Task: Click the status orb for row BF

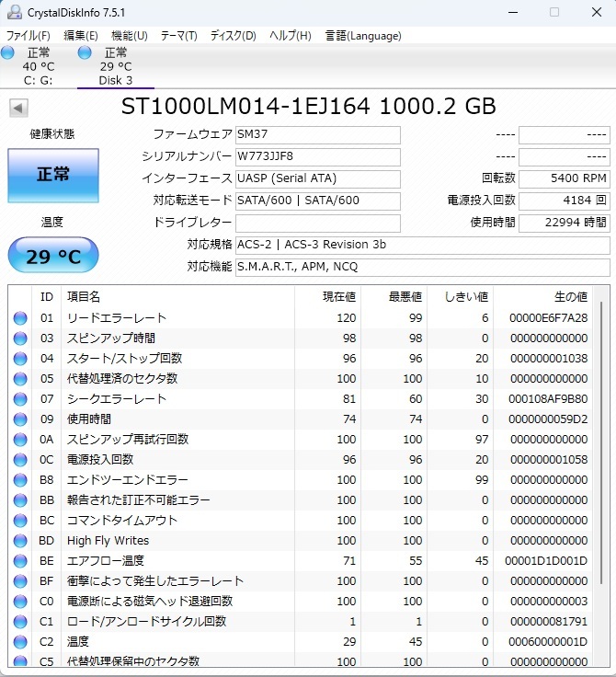Action: 20,581
